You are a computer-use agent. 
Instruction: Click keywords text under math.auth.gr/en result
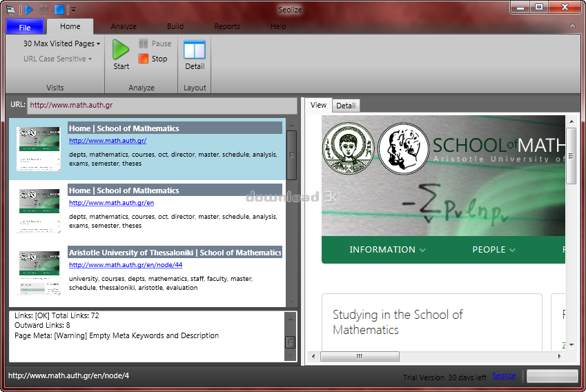tap(173, 221)
